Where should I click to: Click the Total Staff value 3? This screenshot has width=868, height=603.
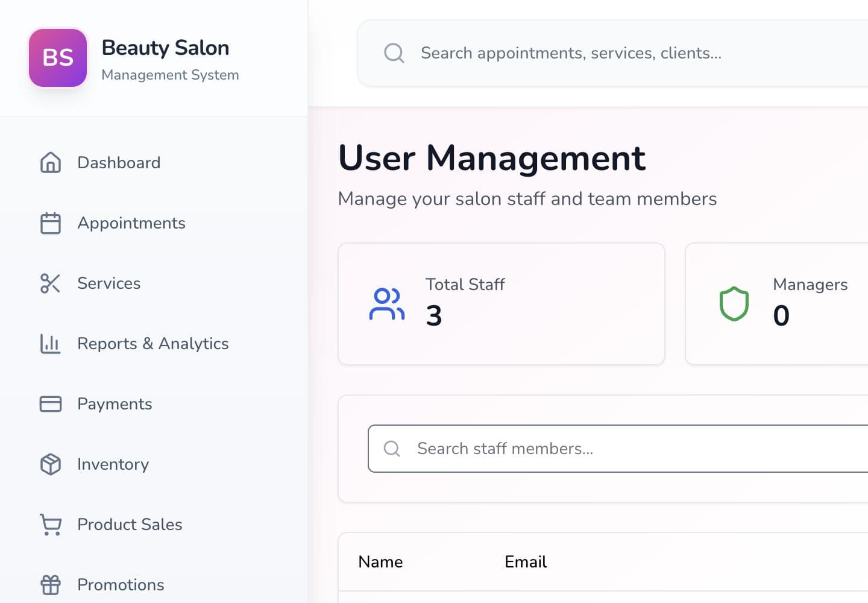[x=434, y=315]
